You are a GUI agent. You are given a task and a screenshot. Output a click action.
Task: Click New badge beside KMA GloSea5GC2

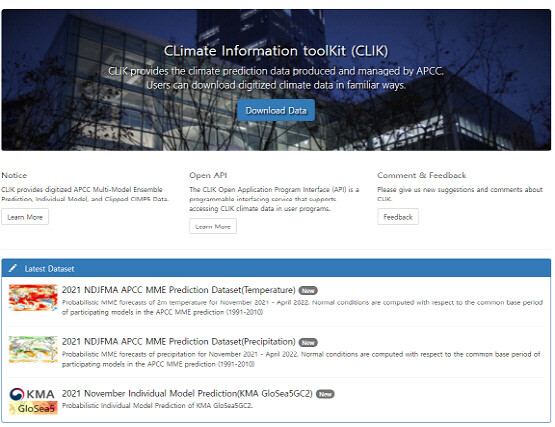point(325,394)
